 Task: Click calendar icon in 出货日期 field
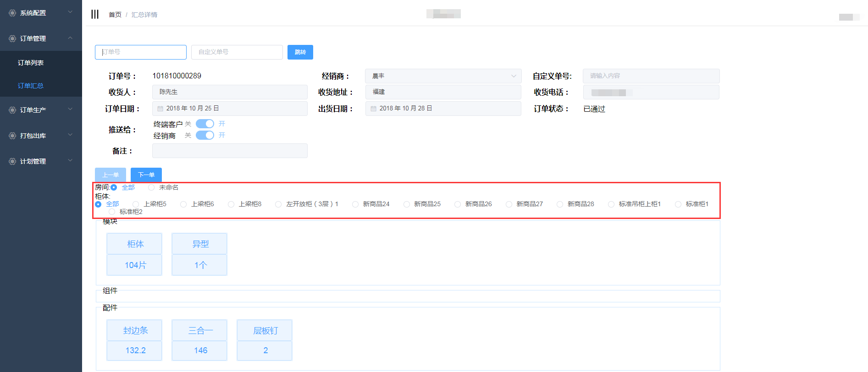[373, 109]
